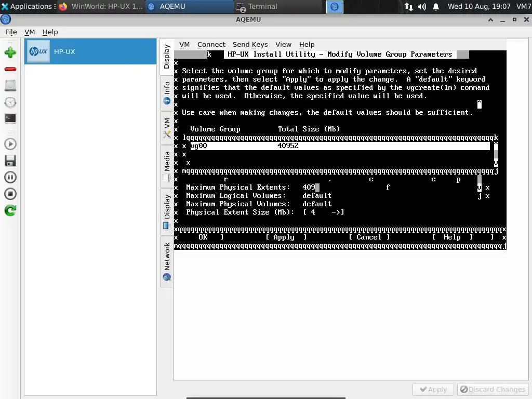Open the embedded display VM menu

pyautogui.click(x=184, y=45)
